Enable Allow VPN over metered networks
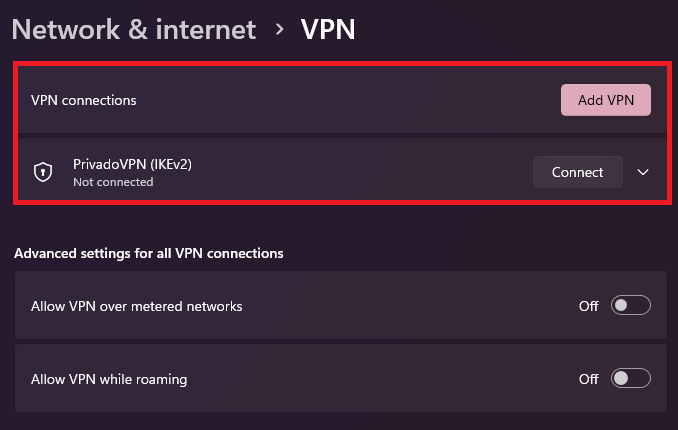The image size is (678, 430). coord(630,306)
